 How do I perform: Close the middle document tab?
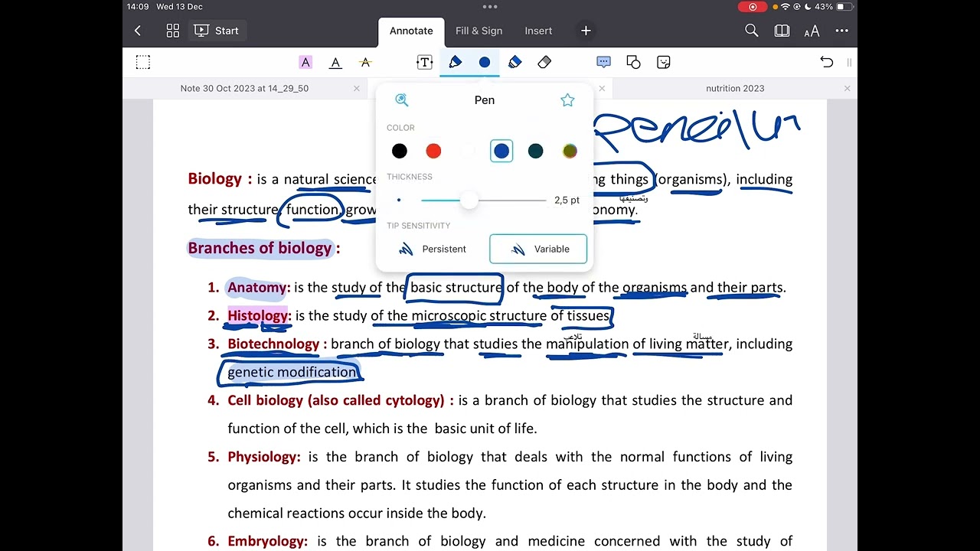point(602,88)
